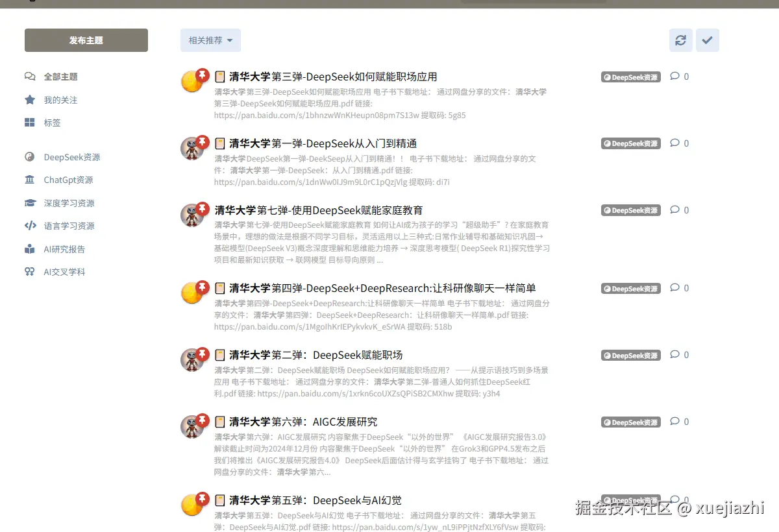Click the reply count icon on 第二弹 post
The width and height of the screenshot is (779, 532).
674,355
